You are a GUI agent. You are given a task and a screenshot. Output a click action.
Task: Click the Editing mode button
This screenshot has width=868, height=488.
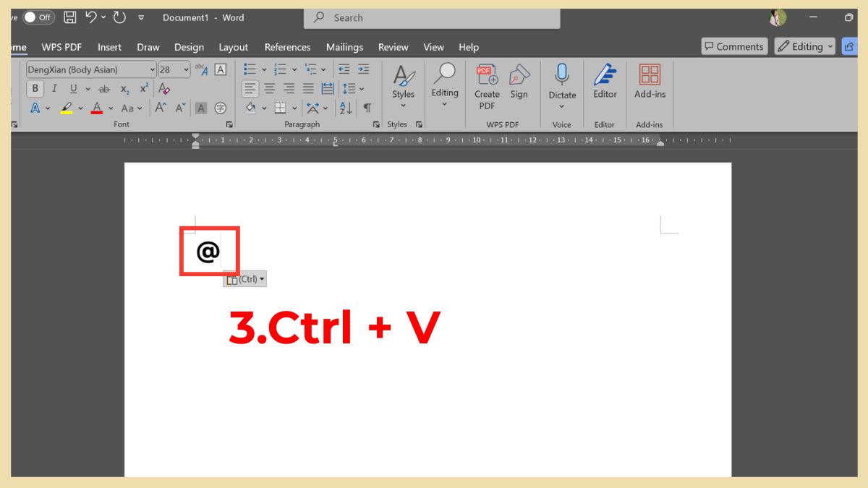point(804,46)
